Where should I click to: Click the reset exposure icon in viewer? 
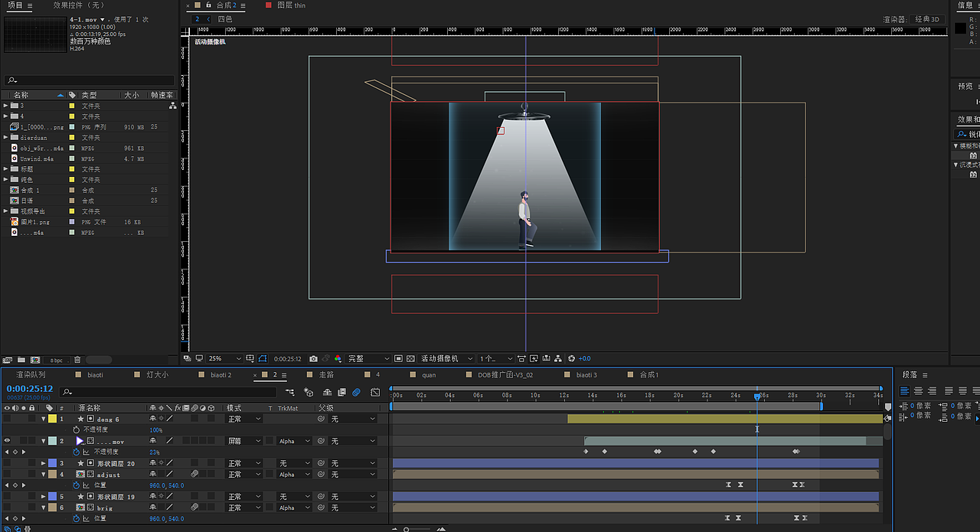pos(571,358)
